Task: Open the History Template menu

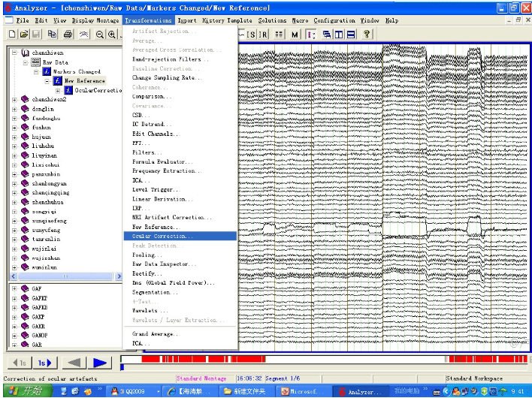Action: [227, 20]
